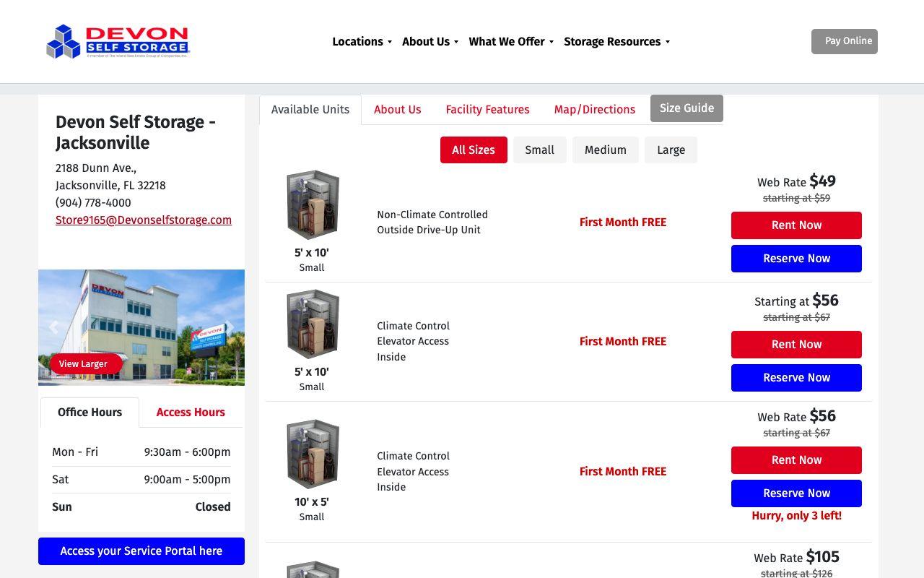Open the About Us navigation dropdown
This screenshot has height=578, width=924.
(430, 42)
